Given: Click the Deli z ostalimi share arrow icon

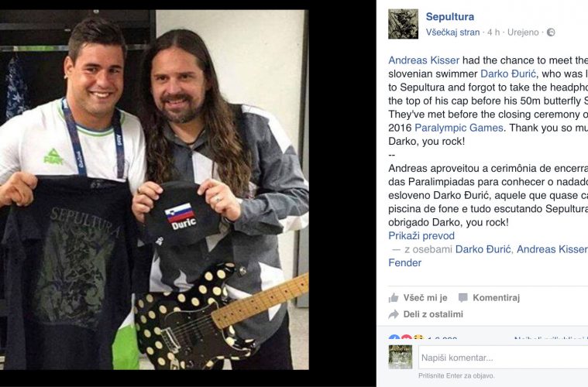Looking at the screenshot, I should (394, 314).
